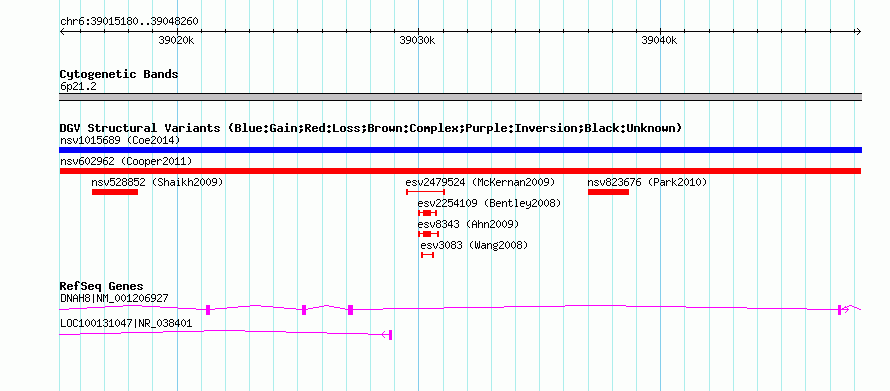The width and height of the screenshot is (890, 391).
Task: Click the chr6:39015180..39048260 coordinates text
Action: click(x=129, y=21)
